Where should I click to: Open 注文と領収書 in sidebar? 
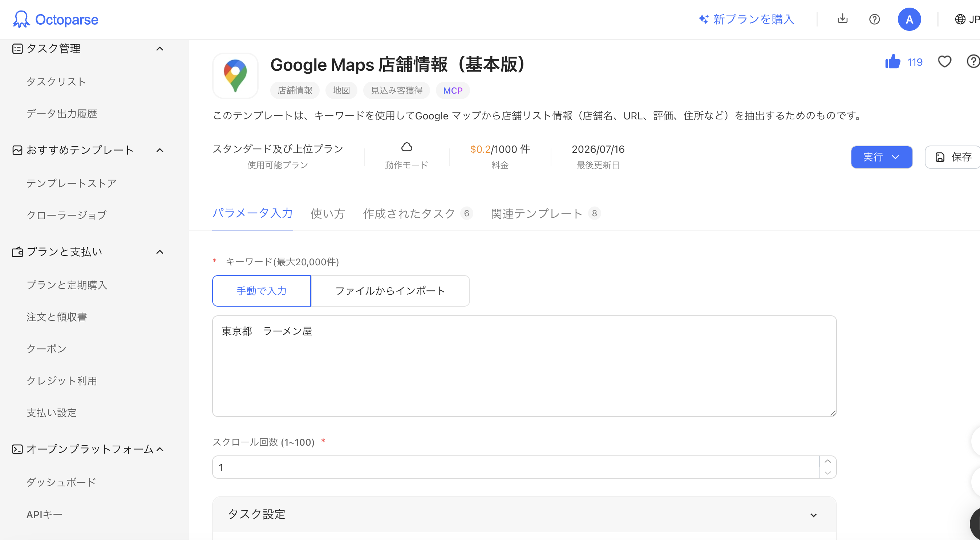click(x=57, y=317)
